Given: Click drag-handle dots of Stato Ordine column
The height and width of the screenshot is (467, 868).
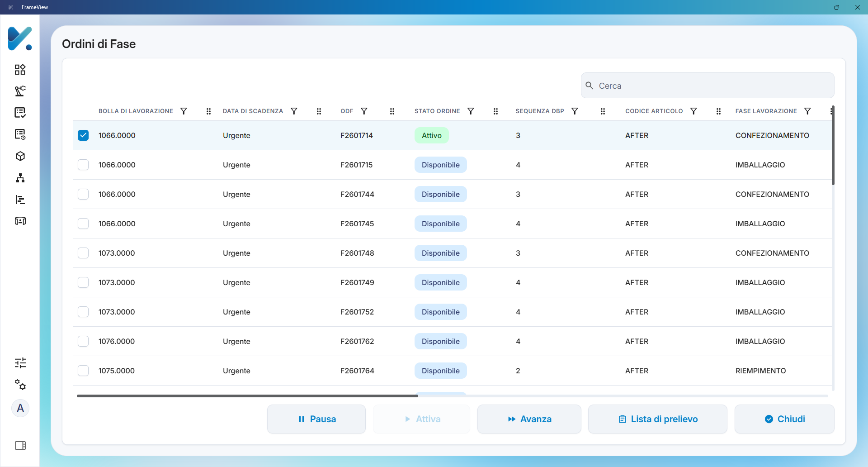Looking at the screenshot, I should tap(495, 111).
